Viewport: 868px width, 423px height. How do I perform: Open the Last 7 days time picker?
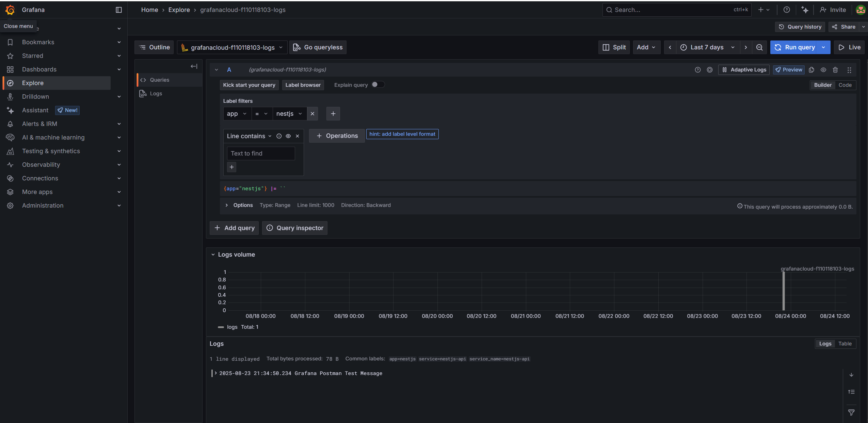coord(708,47)
